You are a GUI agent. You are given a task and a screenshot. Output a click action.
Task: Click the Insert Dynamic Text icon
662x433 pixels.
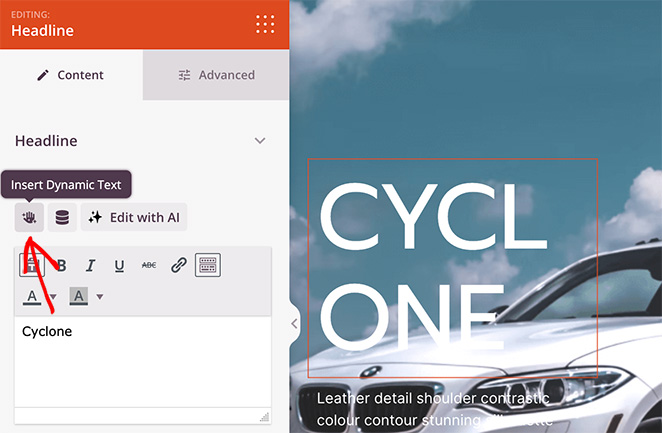30,217
